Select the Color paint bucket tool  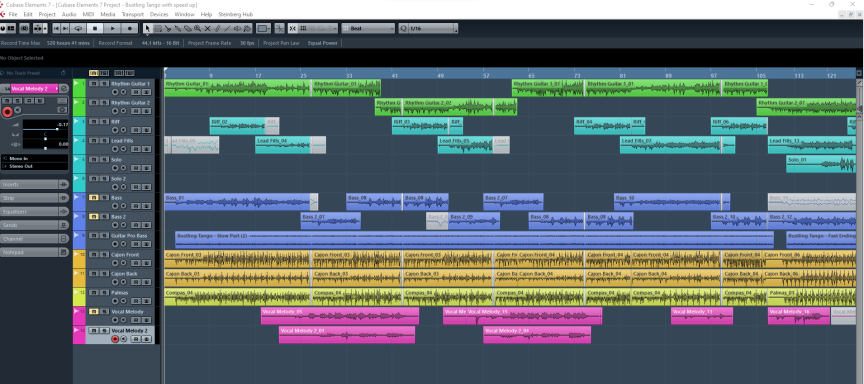tap(247, 28)
